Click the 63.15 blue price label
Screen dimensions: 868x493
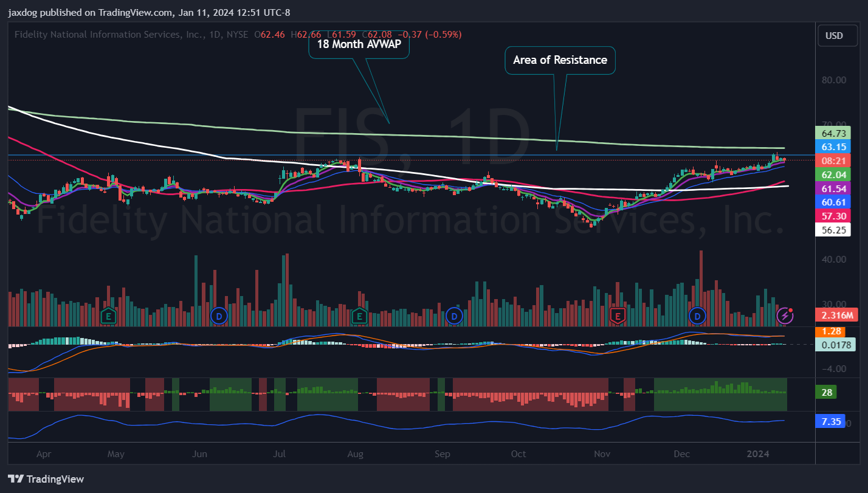[x=832, y=147]
